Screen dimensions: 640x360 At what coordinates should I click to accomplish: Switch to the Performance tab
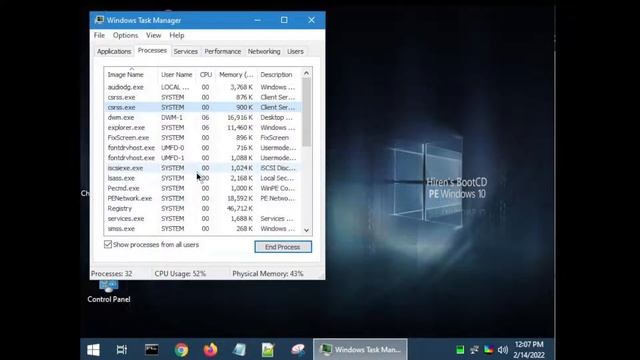click(222, 51)
